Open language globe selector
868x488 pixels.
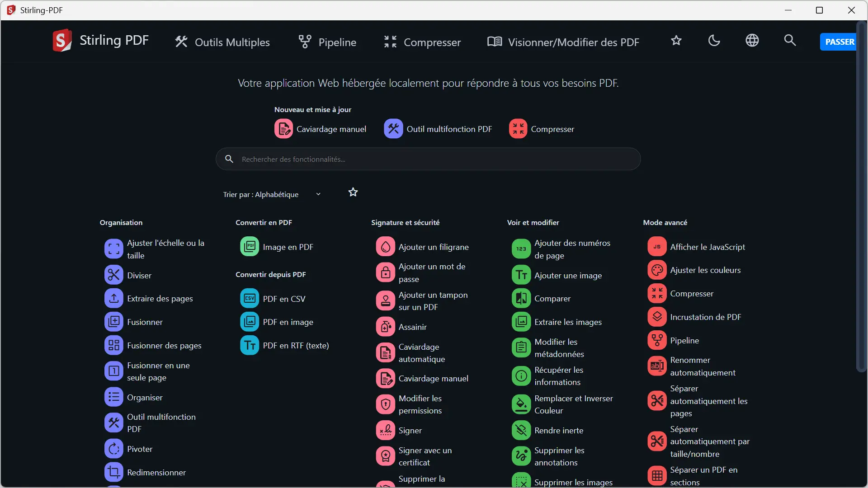tap(752, 41)
